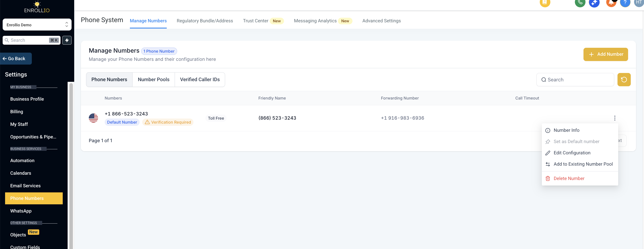The height and width of the screenshot is (249, 644).
Task: Click the yellow notes icon in header
Action: (545, 2)
